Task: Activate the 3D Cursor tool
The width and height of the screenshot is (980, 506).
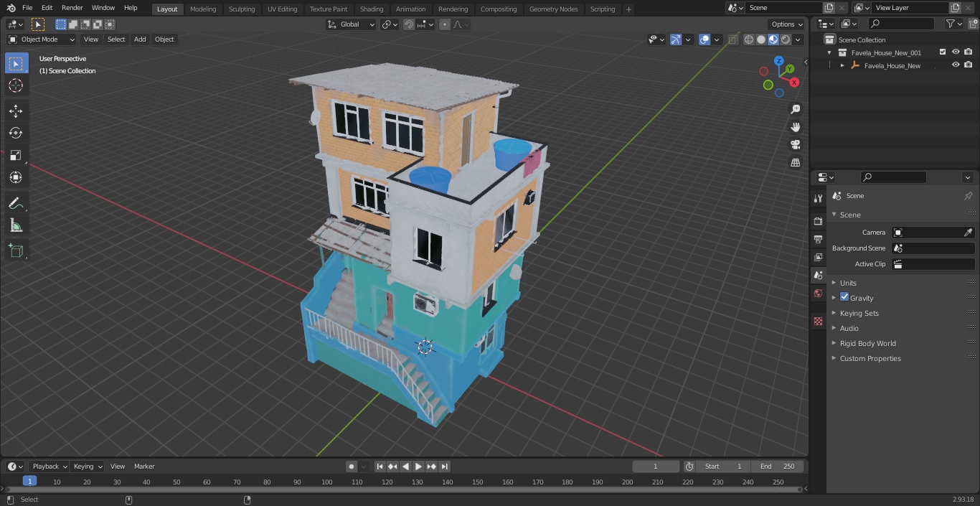Action: (16, 85)
